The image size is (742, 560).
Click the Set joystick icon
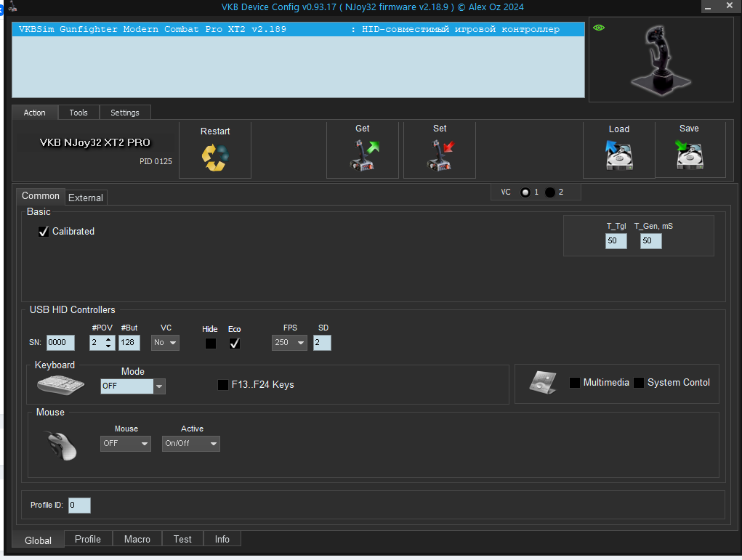point(441,155)
